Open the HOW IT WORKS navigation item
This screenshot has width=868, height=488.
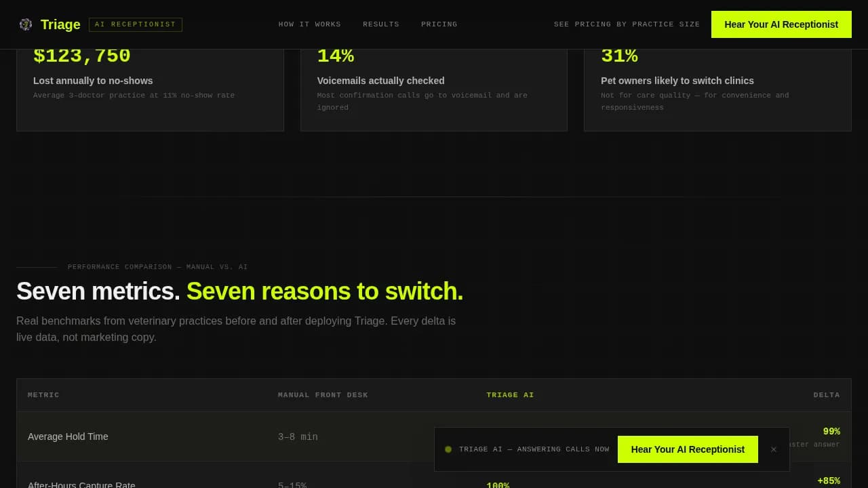(309, 24)
